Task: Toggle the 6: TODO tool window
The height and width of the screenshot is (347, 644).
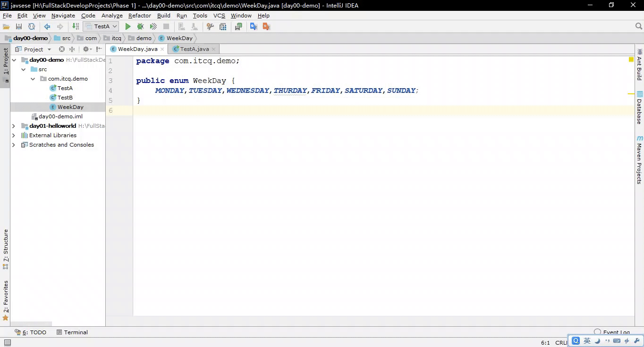Action: point(31,332)
